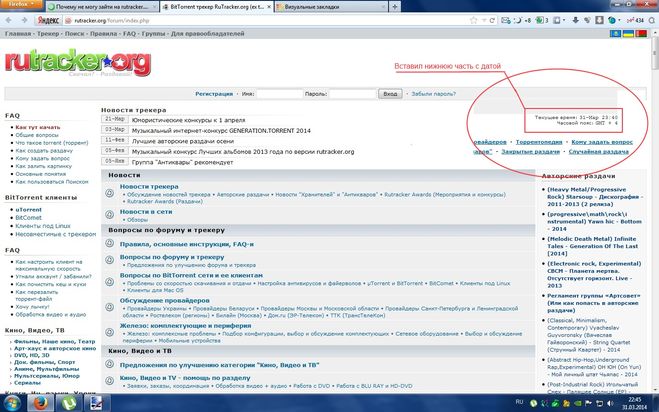Click the Belarus flag icon
The height and width of the screenshot is (412, 659).
coord(641,34)
